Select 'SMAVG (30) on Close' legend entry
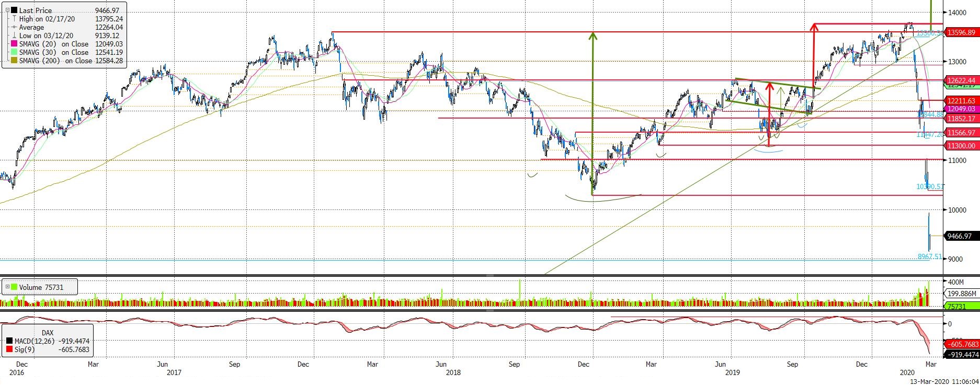Screen dimensions: 980x386 tap(54, 52)
